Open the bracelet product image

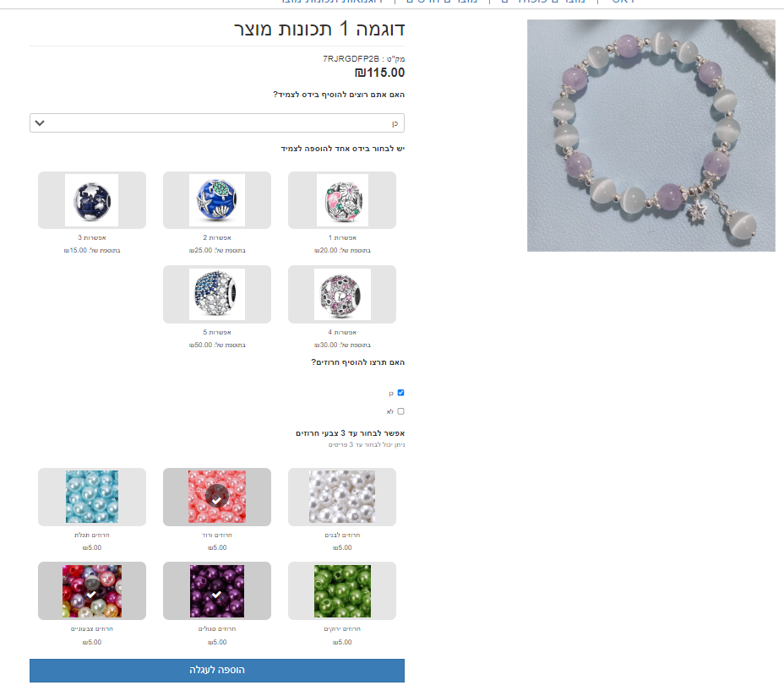tap(651, 135)
